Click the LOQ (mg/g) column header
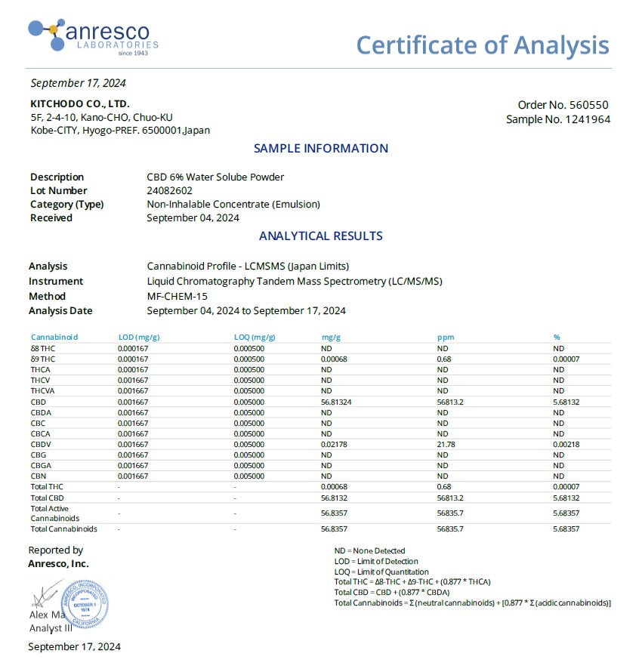 (255, 338)
